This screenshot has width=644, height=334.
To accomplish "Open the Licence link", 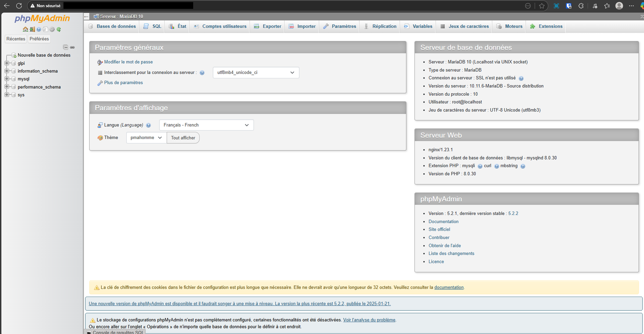I will tap(436, 262).
